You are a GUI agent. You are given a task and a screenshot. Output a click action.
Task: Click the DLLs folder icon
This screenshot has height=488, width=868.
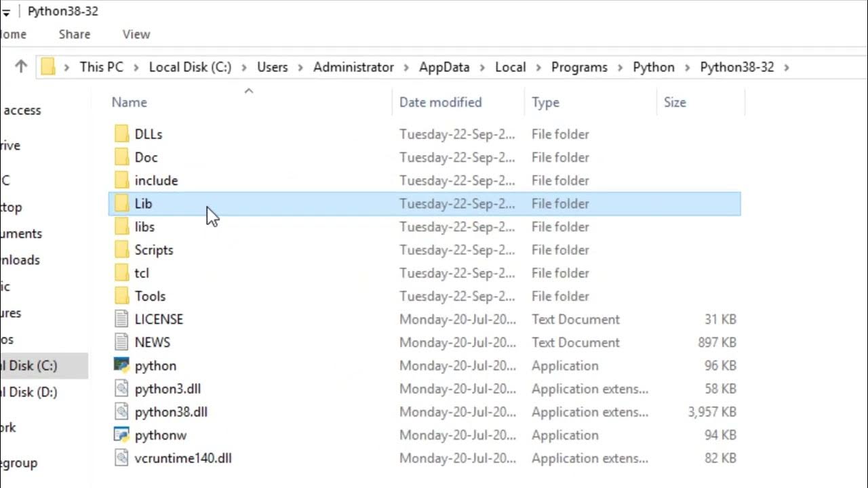tap(121, 134)
